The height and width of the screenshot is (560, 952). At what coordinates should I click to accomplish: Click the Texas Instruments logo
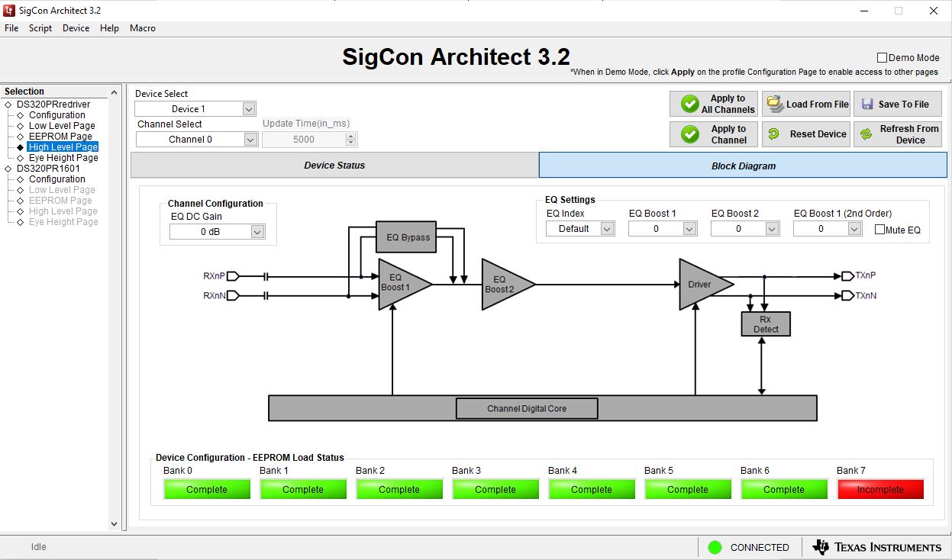(x=877, y=547)
